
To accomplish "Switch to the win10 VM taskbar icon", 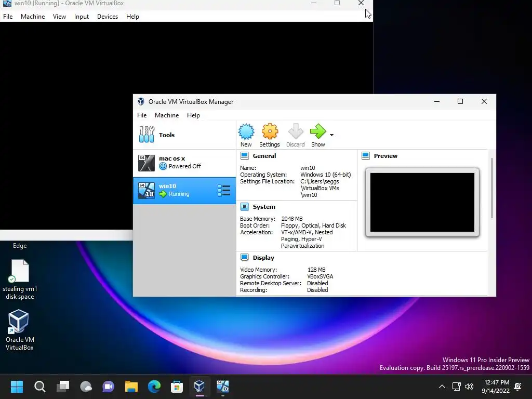I will [x=222, y=387].
